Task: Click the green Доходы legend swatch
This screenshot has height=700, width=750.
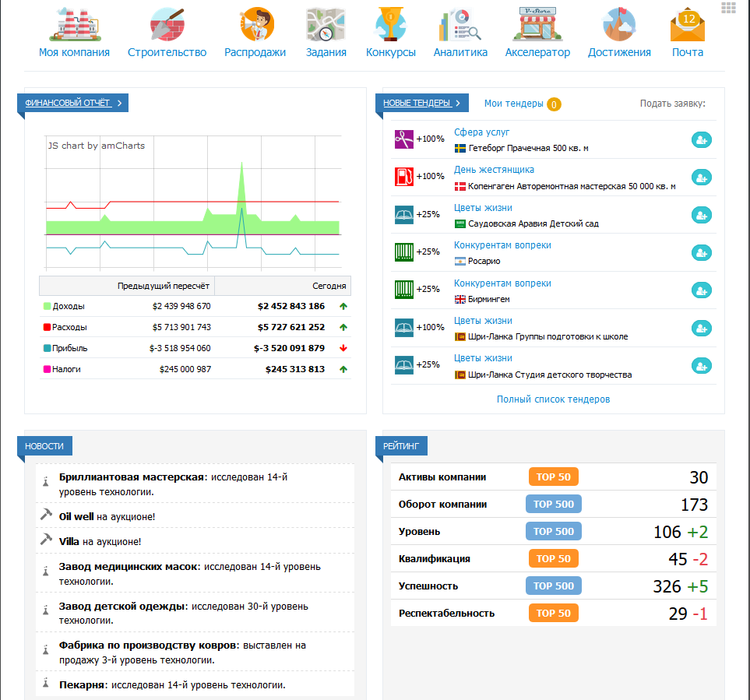Action: [47, 307]
